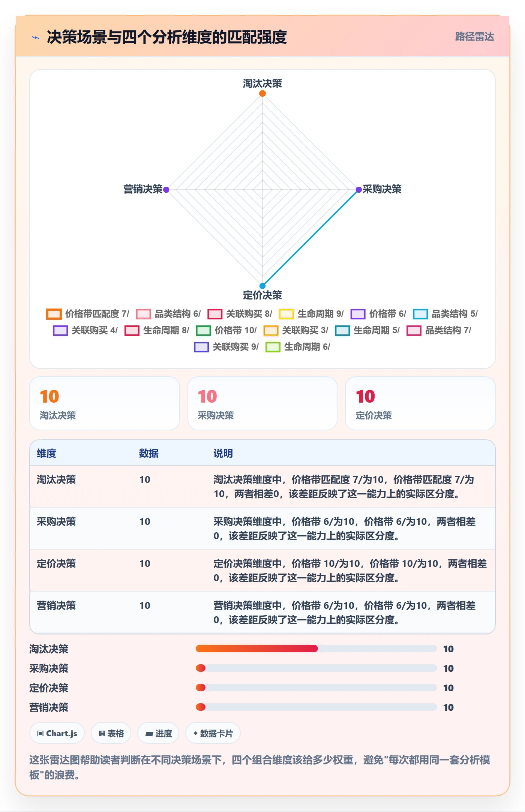Toggle the 生命周期 6/ legend series

298,347
